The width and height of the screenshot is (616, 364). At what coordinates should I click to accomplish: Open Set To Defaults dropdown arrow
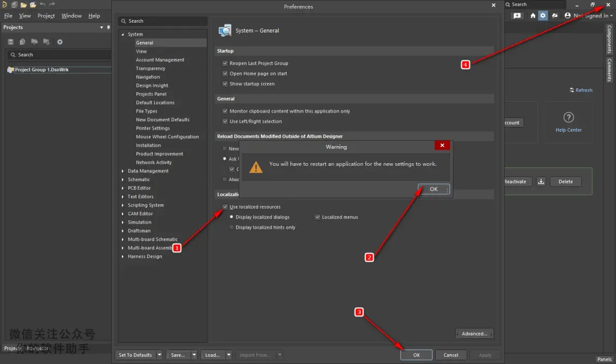(x=159, y=355)
